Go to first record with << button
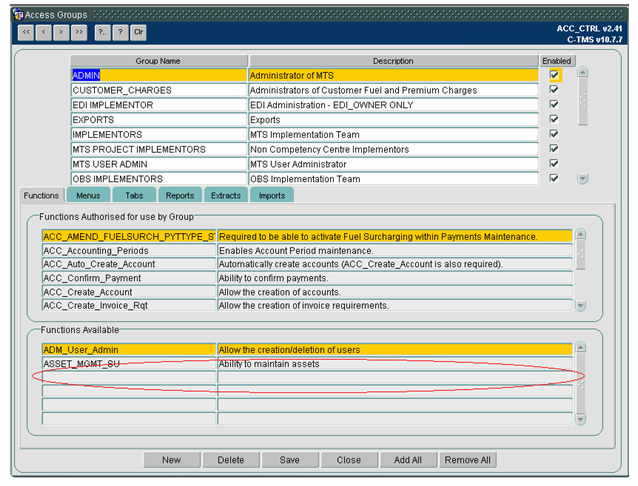 point(26,32)
